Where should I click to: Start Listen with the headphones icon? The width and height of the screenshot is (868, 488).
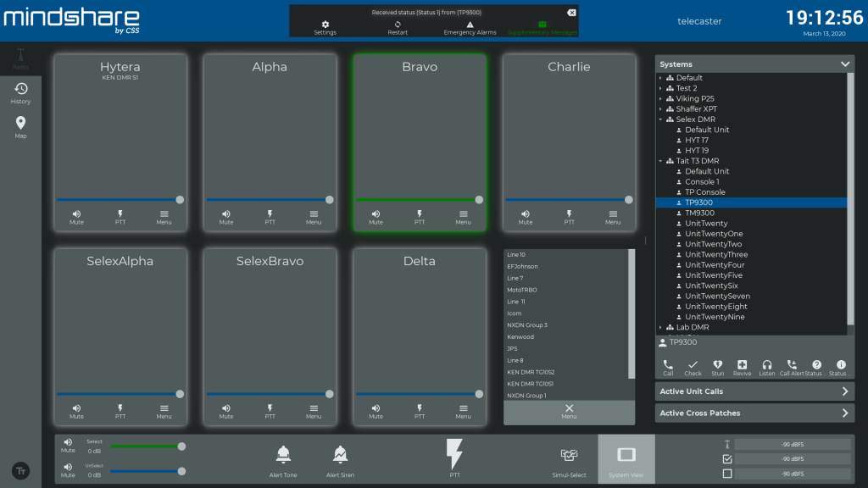[x=766, y=364]
